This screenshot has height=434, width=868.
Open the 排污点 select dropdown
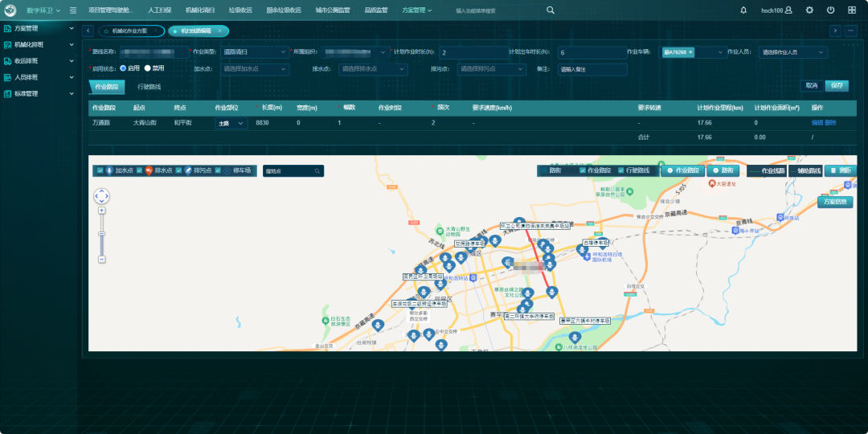point(492,69)
